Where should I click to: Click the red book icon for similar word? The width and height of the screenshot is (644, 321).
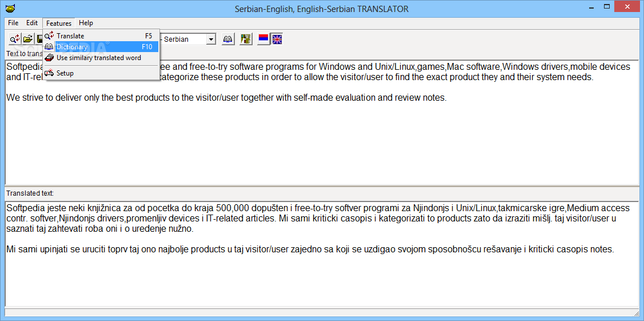pos(49,58)
